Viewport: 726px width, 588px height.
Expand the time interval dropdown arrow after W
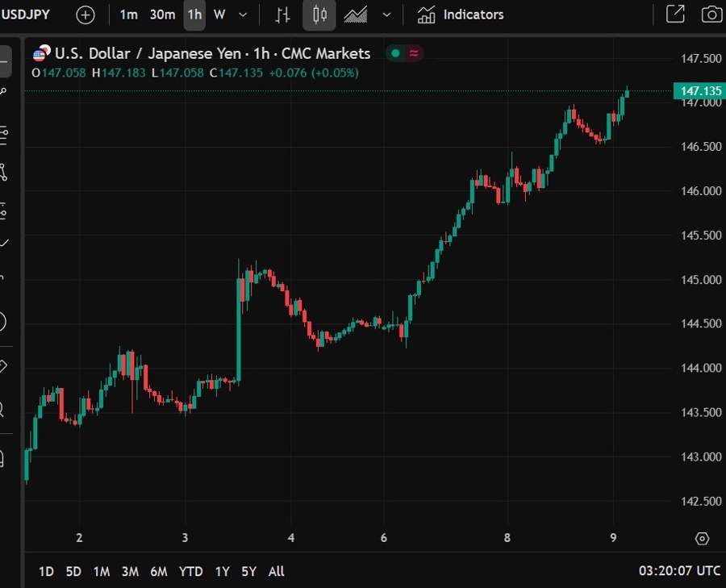point(244,15)
